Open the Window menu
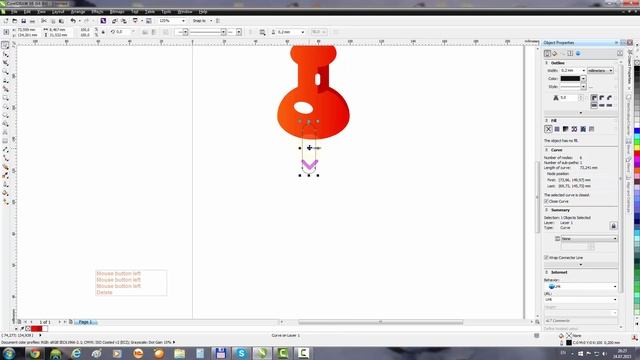This screenshot has width=640, height=360. 185,12
